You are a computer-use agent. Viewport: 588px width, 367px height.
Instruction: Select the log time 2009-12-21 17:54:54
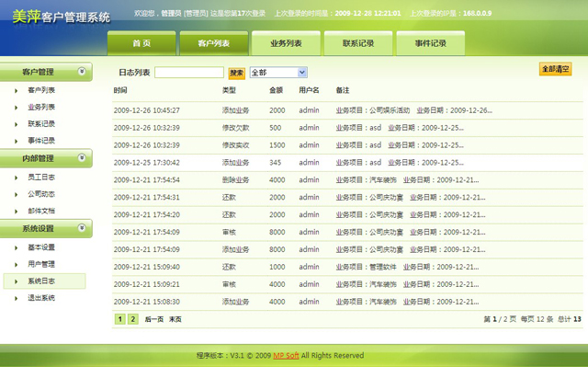point(147,180)
